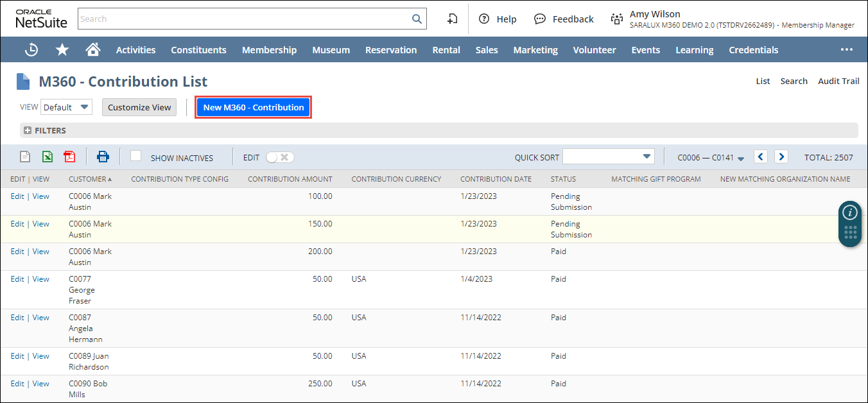Export list to PDF icon

point(69,157)
